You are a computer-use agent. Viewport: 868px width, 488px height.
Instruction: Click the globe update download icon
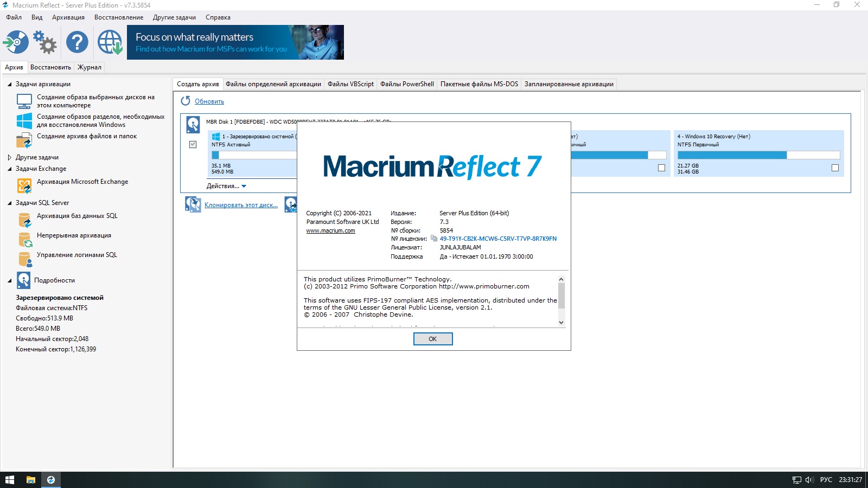(110, 42)
